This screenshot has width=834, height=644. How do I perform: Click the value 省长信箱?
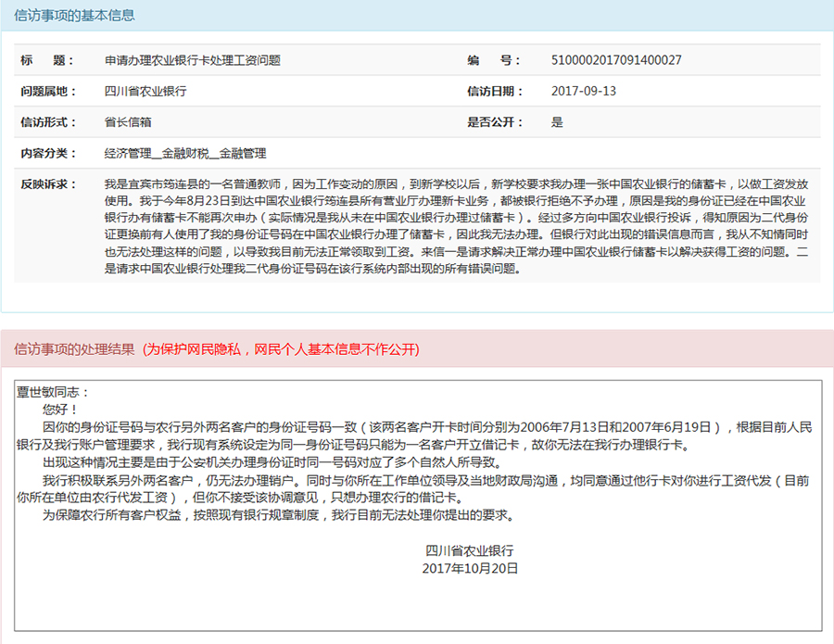[128, 122]
